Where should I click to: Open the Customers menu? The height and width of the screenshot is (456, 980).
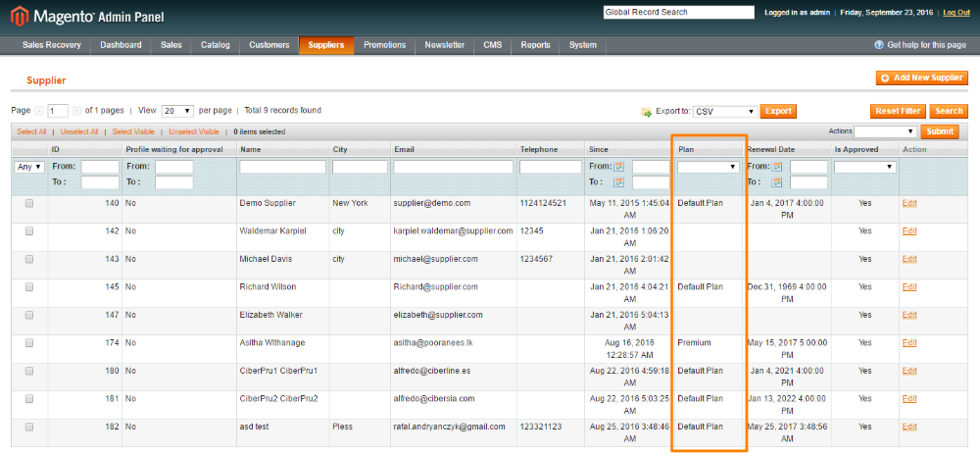[x=269, y=45]
